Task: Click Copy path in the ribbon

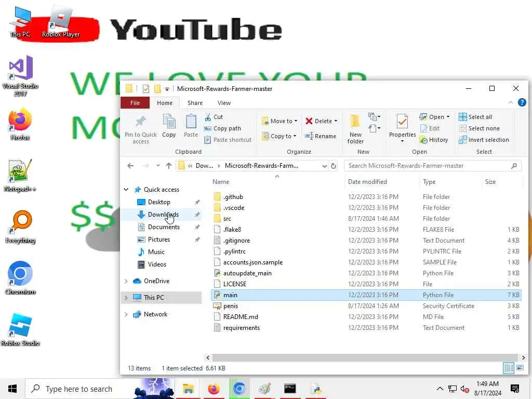Action: (x=222, y=128)
